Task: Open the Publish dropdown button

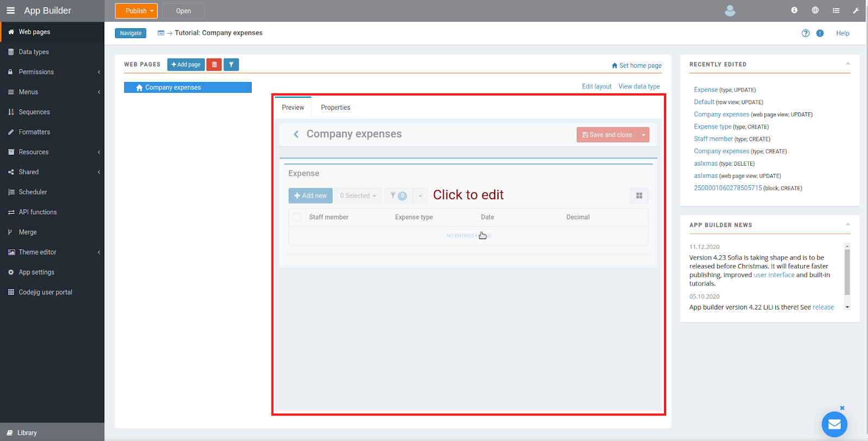Action: tap(136, 11)
